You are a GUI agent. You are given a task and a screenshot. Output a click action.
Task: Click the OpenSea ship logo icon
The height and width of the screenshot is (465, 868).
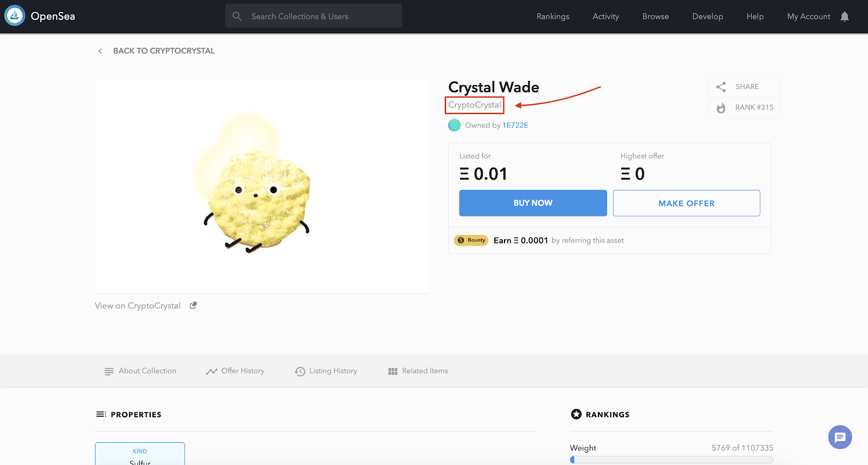click(15, 16)
